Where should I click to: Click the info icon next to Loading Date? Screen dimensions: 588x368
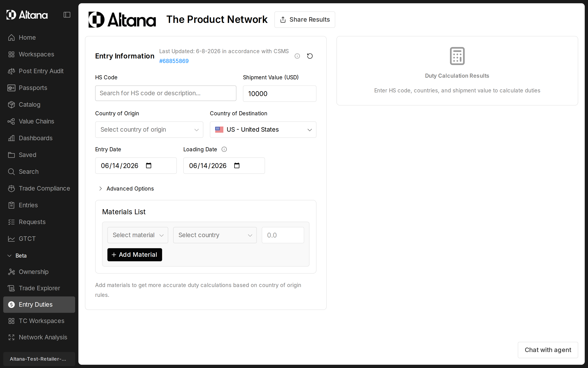[x=224, y=149]
